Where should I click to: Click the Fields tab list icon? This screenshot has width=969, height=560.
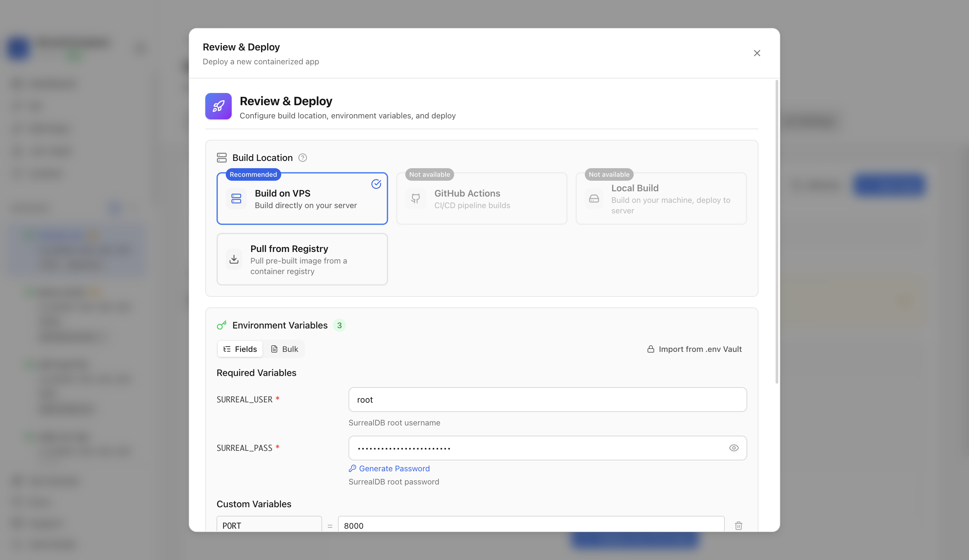click(227, 349)
